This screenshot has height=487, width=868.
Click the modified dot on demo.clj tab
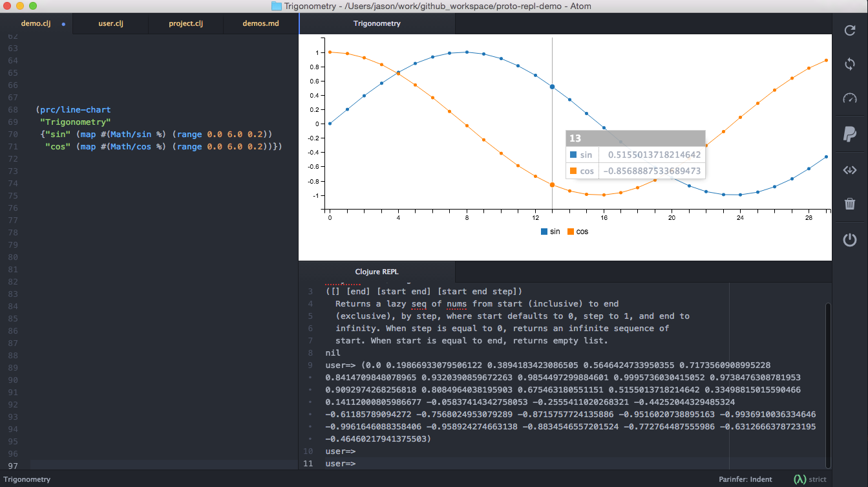coord(63,23)
